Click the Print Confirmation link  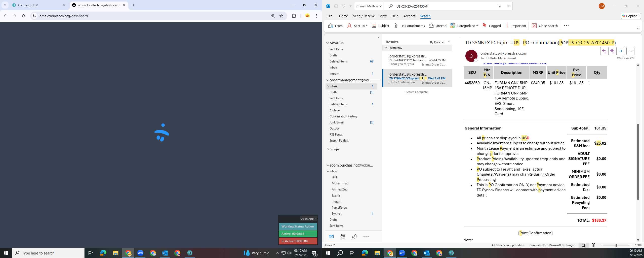coord(535,233)
